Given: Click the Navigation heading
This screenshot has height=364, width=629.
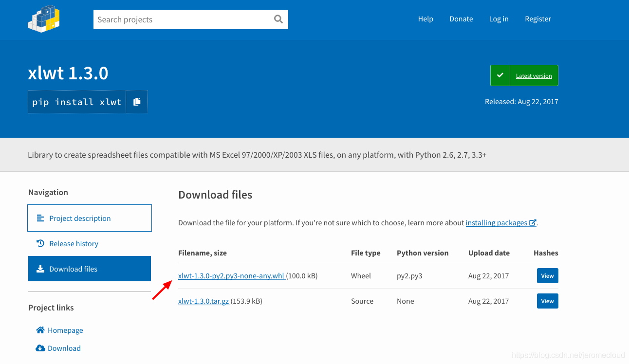Looking at the screenshot, I should point(48,192).
